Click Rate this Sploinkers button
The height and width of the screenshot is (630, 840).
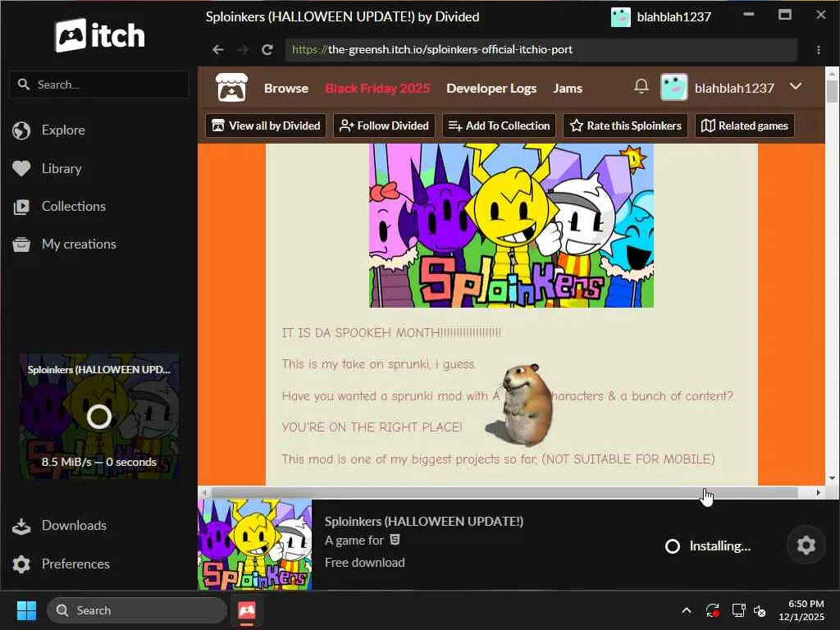[625, 126]
